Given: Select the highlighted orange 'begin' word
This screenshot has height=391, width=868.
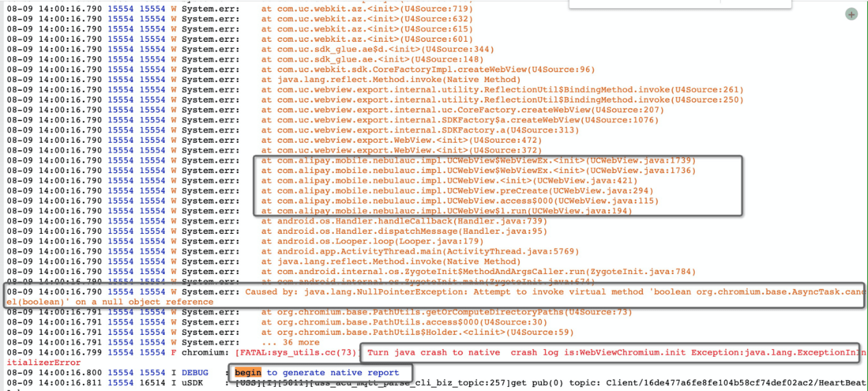Looking at the screenshot, I should coord(248,373).
